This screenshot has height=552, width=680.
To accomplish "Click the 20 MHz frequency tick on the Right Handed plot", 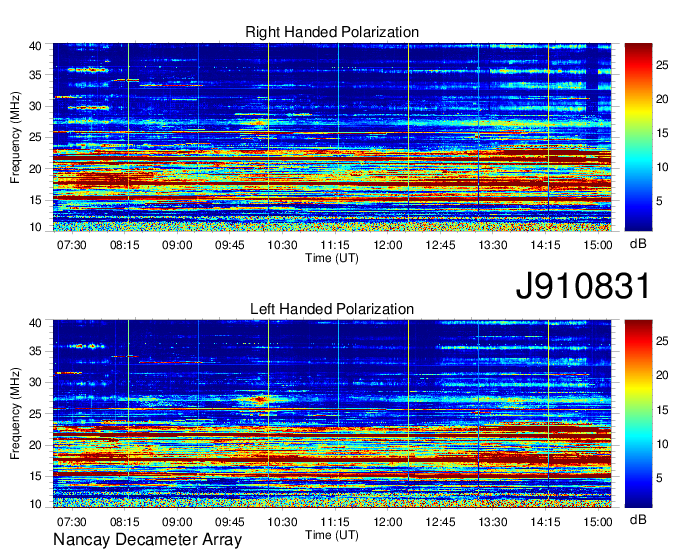I will click(36, 169).
